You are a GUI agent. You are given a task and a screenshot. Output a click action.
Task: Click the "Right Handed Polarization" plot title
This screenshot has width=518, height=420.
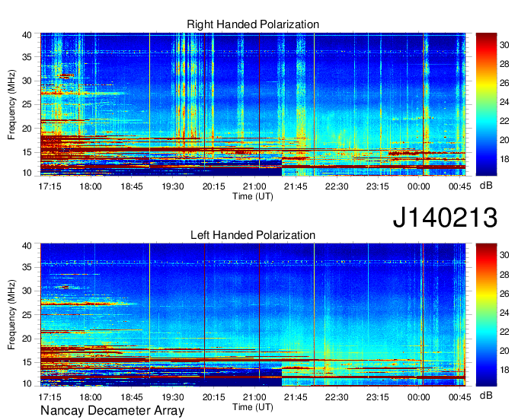tap(253, 24)
